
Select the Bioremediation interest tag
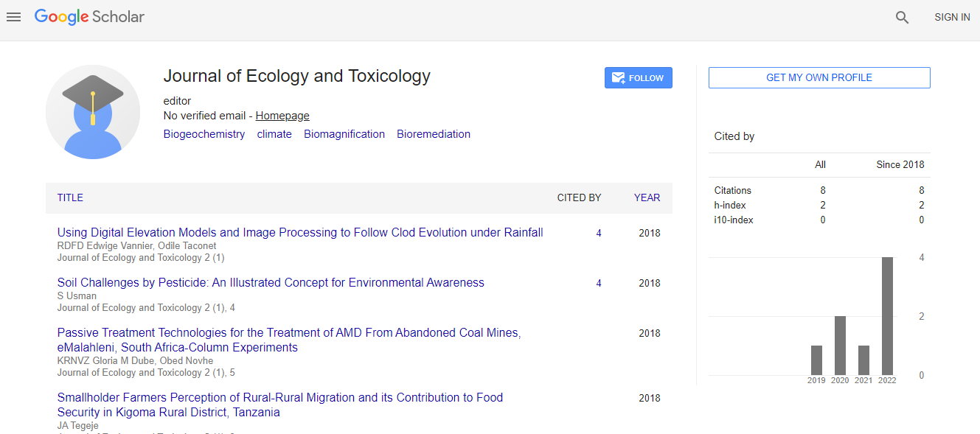tap(434, 134)
